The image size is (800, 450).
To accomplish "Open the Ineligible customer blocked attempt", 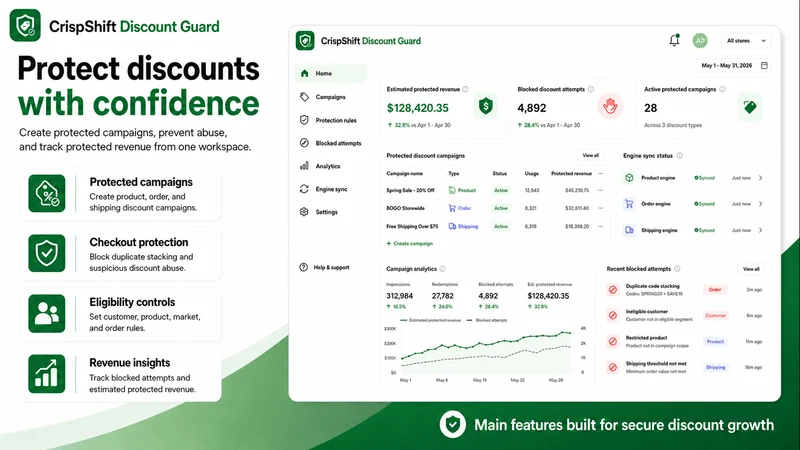I will click(x=684, y=315).
